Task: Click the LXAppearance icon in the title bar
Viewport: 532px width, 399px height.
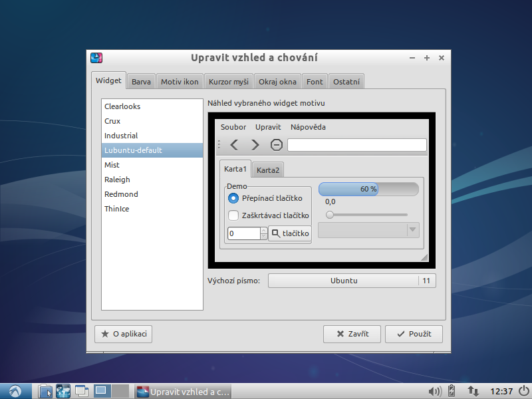Action: pos(95,57)
